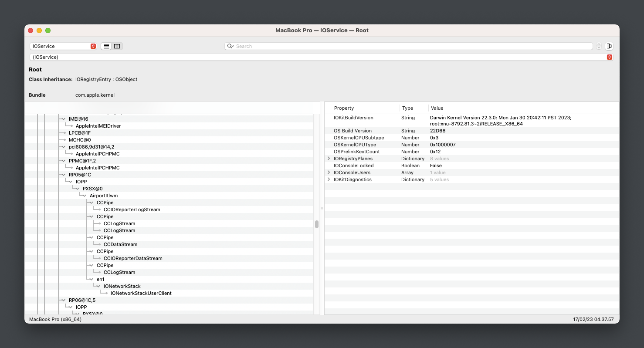This screenshot has width=644, height=348.
Task: Click the value 0x1000007
Action: (443, 145)
